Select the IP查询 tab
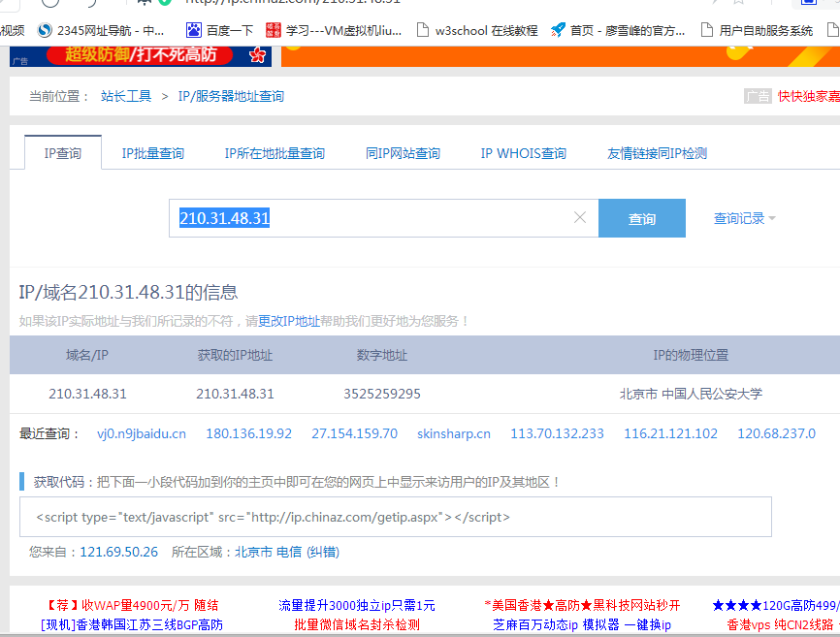The height and width of the screenshot is (637, 840). [x=63, y=153]
